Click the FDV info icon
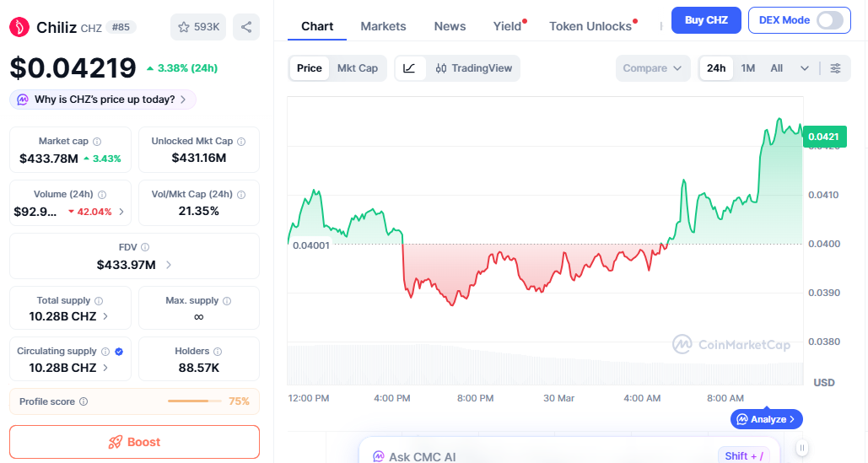 [145, 248]
